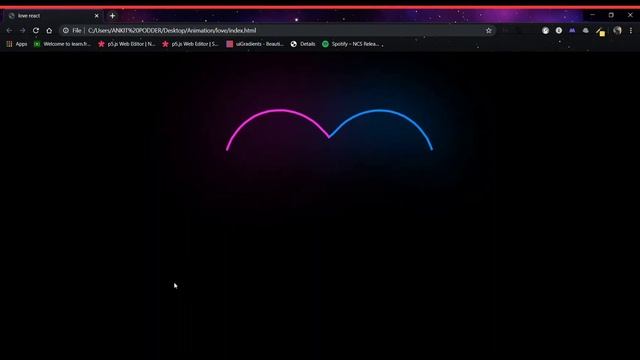The height and width of the screenshot is (360, 640).
Task: Bookmark this page with the star icon
Action: tap(489, 30)
